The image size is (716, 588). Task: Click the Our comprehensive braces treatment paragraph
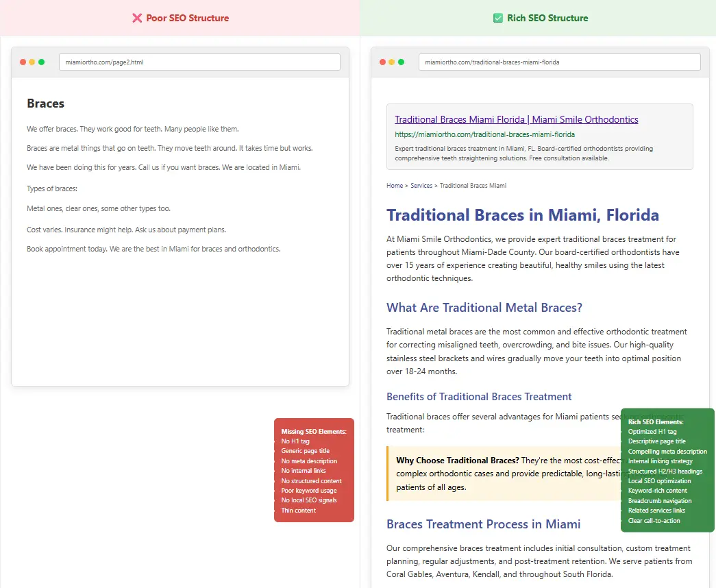point(539,561)
